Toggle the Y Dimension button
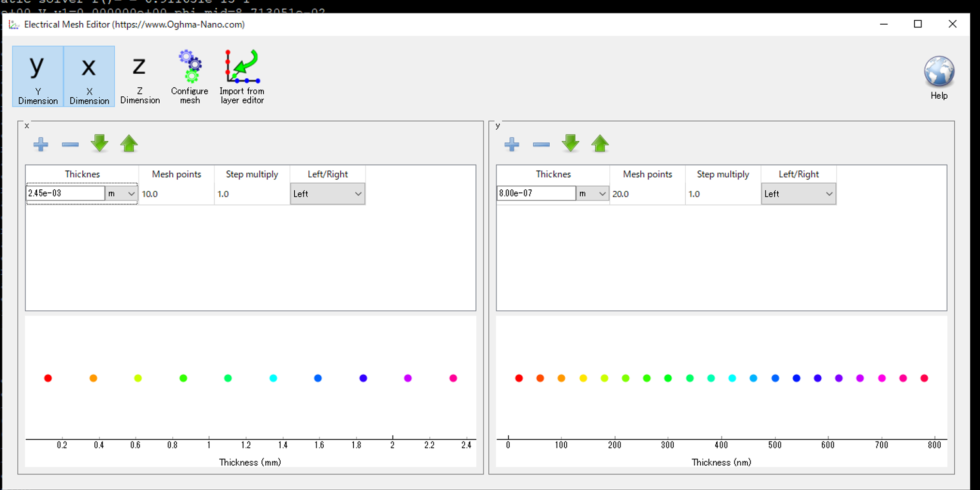The image size is (980, 490). tap(38, 77)
